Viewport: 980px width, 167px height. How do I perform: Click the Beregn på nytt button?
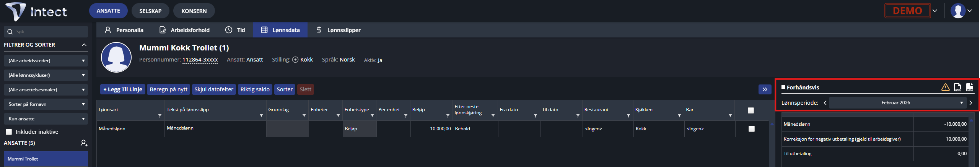coord(169,89)
